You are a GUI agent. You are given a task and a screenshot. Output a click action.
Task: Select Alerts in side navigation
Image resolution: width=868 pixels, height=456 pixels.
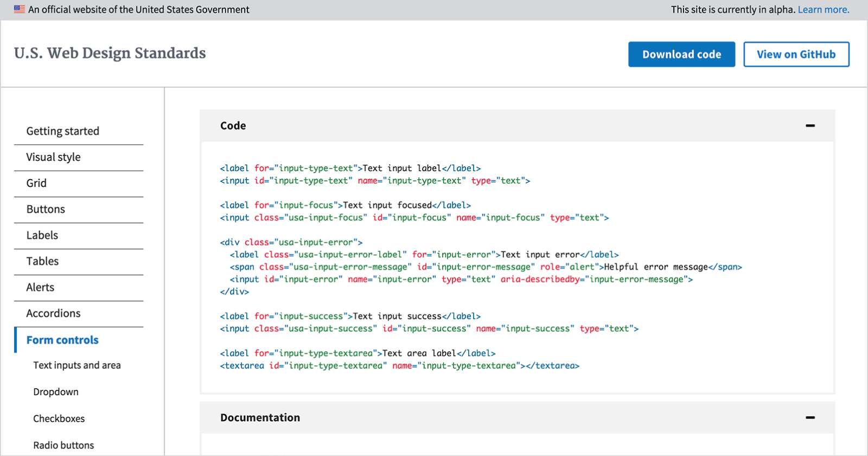tap(40, 287)
